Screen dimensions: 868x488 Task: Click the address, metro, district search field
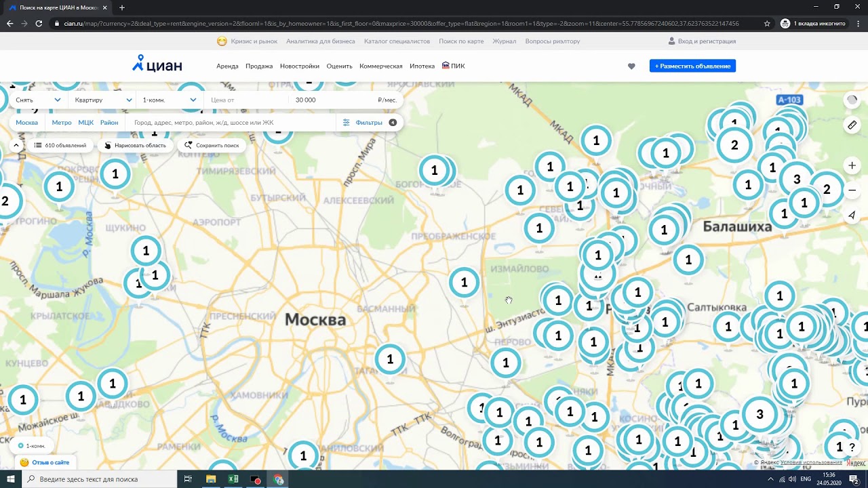(232, 123)
